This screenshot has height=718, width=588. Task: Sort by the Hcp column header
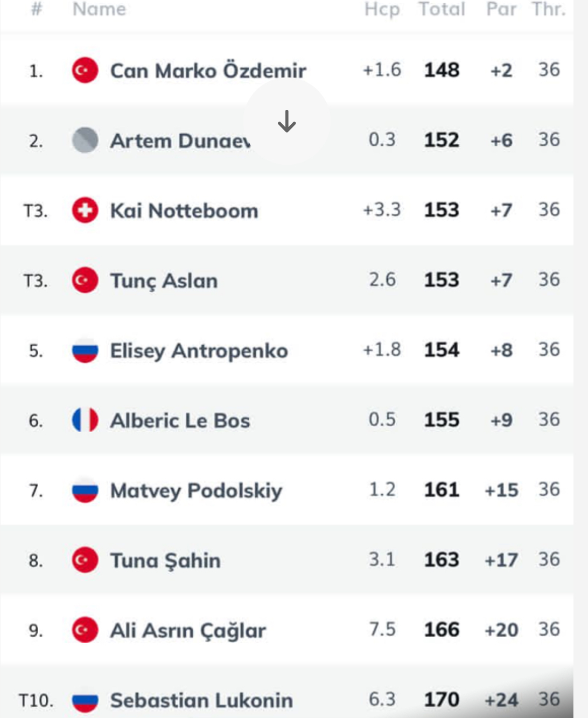tap(382, 9)
